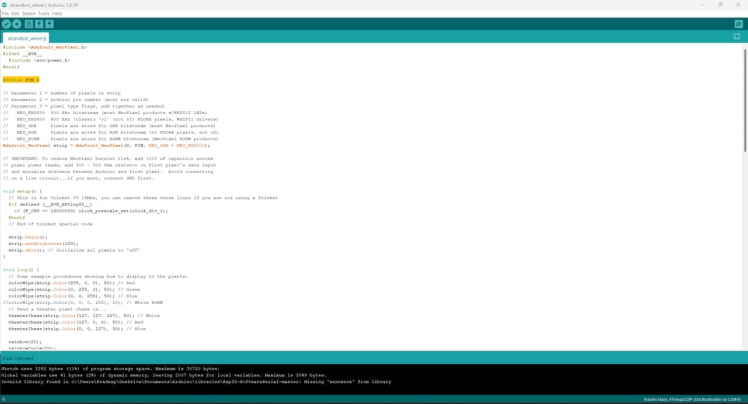Viewport: 748px width, 404px height.
Task: Click the 'Global variables use 41 bytes' console line
Action: coord(164,375)
